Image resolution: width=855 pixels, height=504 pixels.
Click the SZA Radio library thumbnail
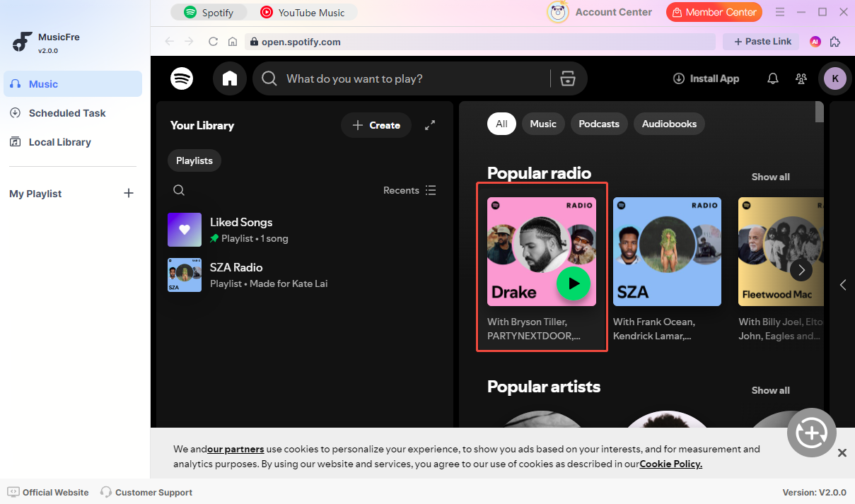[185, 275]
